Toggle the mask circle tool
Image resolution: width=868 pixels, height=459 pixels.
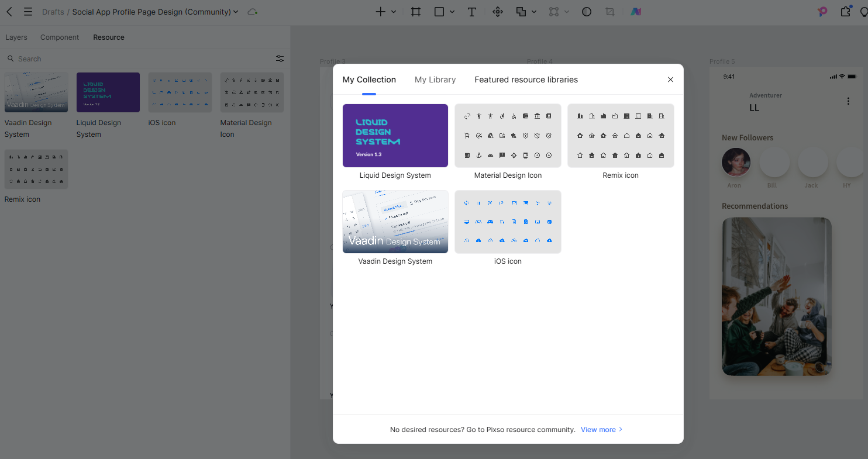pos(587,12)
